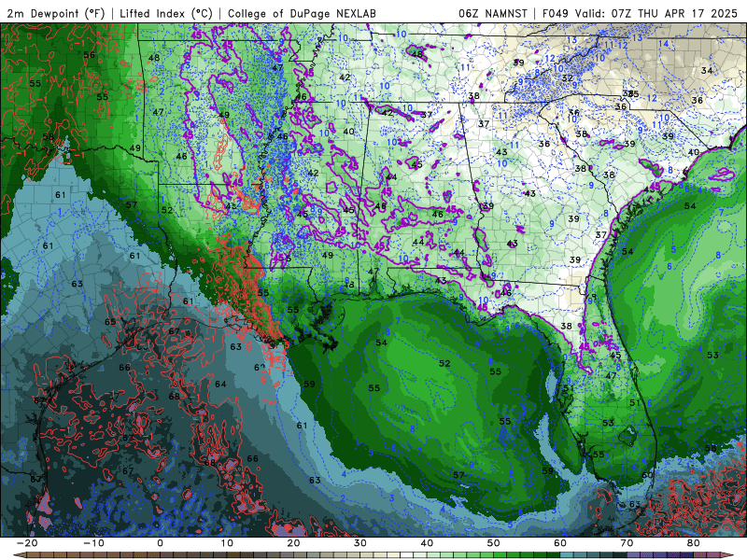The height and width of the screenshot is (560, 747).
Task: Click the brown swatch under the -20 label
Action: pyautogui.click(x=34, y=554)
